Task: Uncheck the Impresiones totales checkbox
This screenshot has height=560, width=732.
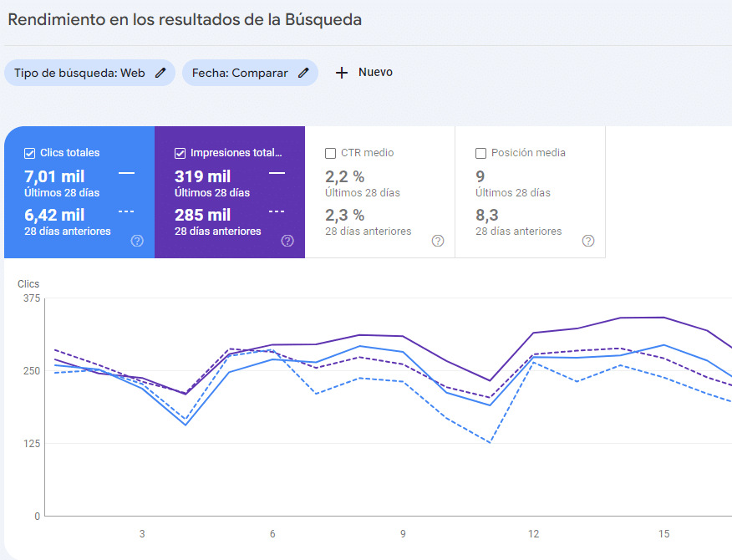Action: 180,154
